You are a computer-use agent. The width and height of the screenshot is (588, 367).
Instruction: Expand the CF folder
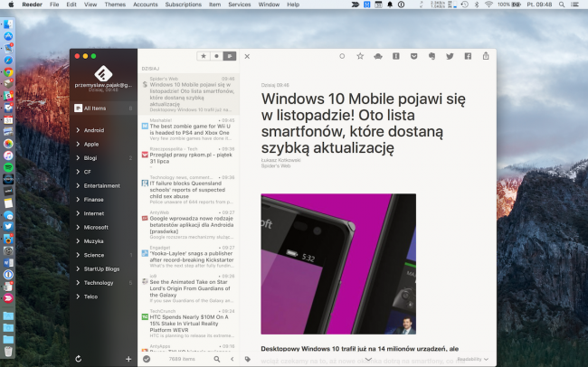pos(78,172)
